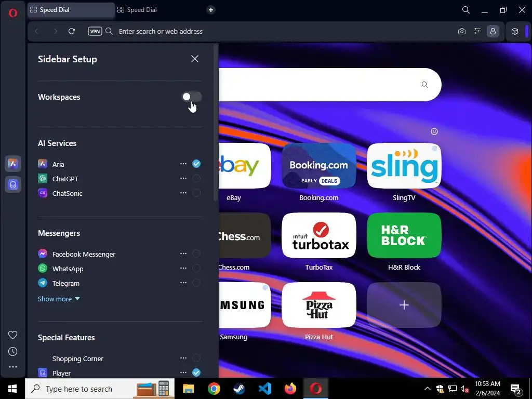Open the Player headphones sidebar icon
532x399 pixels.
coord(13,184)
